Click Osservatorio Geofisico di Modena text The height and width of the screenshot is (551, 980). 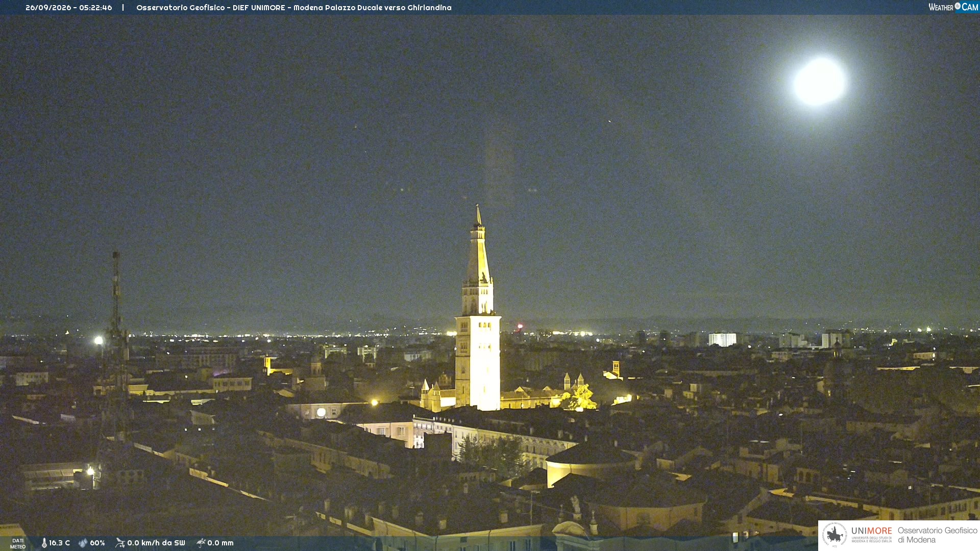coord(938,535)
